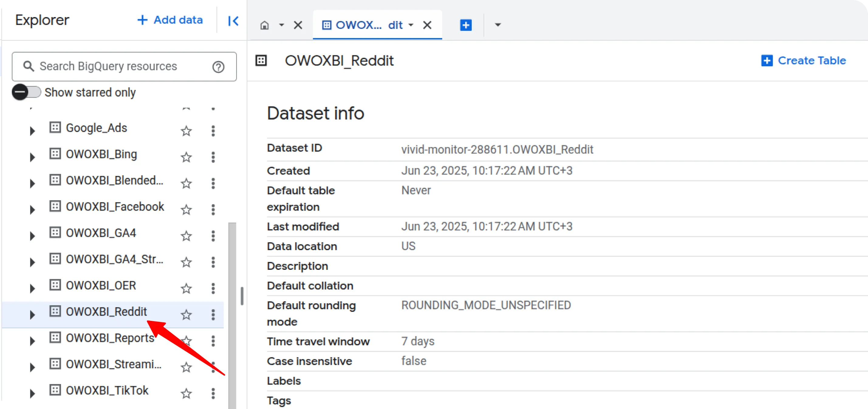
Task: Star the OWOXBI_Facebook dataset
Action: click(x=186, y=210)
